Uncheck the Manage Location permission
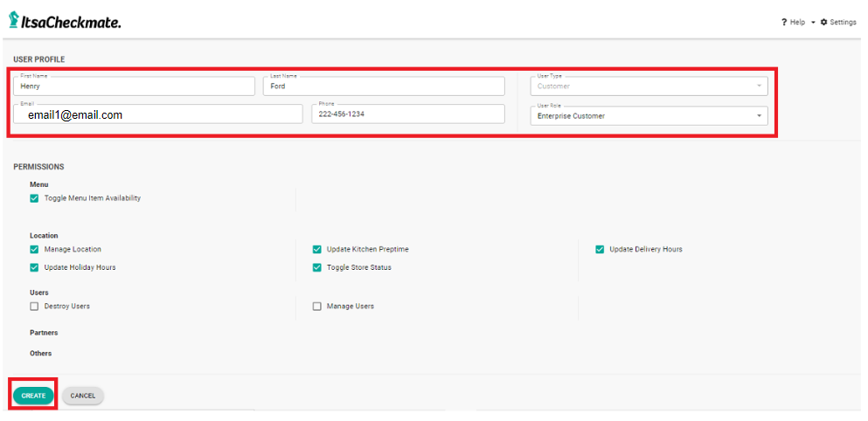 34,250
